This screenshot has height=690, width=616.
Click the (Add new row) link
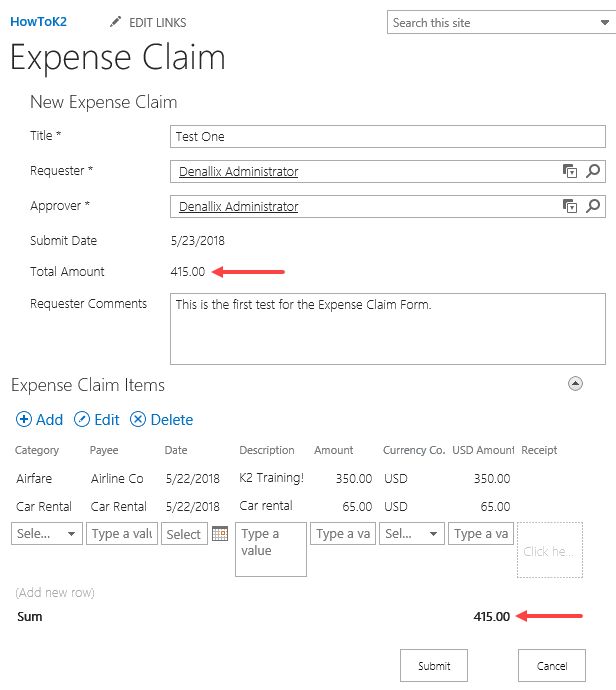click(55, 592)
